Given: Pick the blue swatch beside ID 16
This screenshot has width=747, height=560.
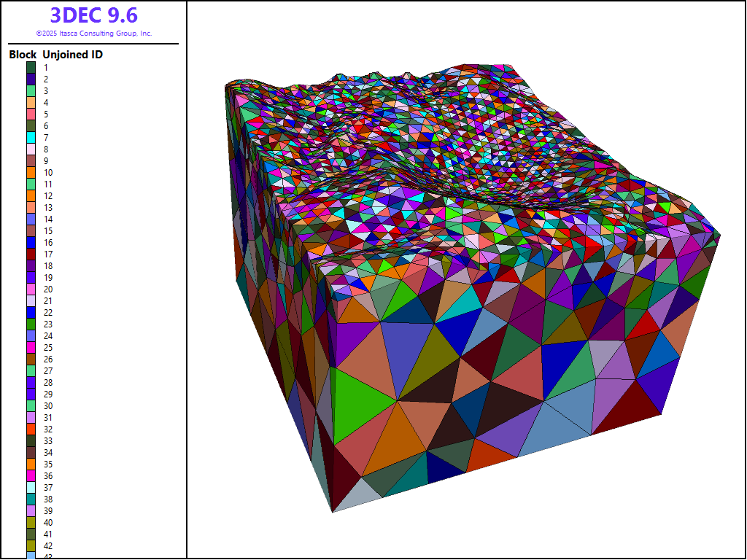Looking at the screenshot, I should coord(31,242).
